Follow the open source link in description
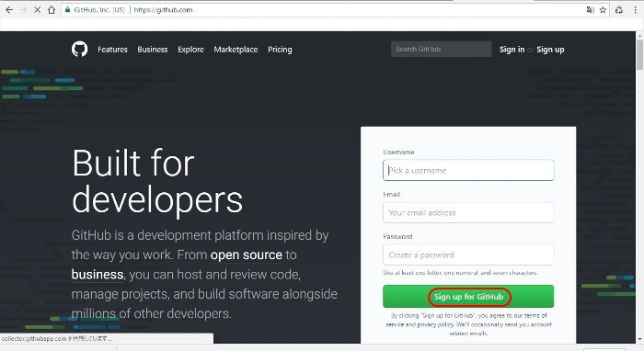 tap(246, 255)
